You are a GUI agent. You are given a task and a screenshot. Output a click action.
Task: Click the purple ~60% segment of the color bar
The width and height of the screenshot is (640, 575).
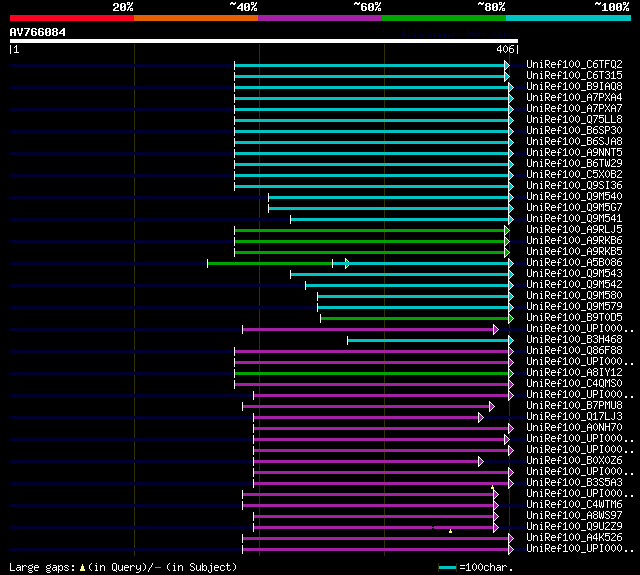320,18
